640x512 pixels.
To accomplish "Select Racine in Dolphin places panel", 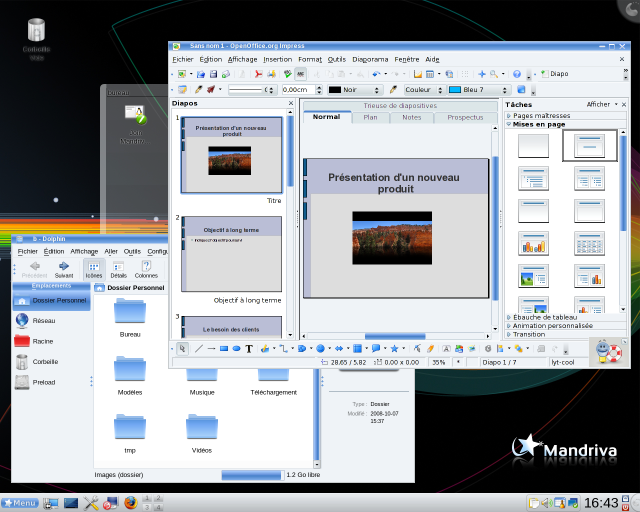I will pos(42,341).
